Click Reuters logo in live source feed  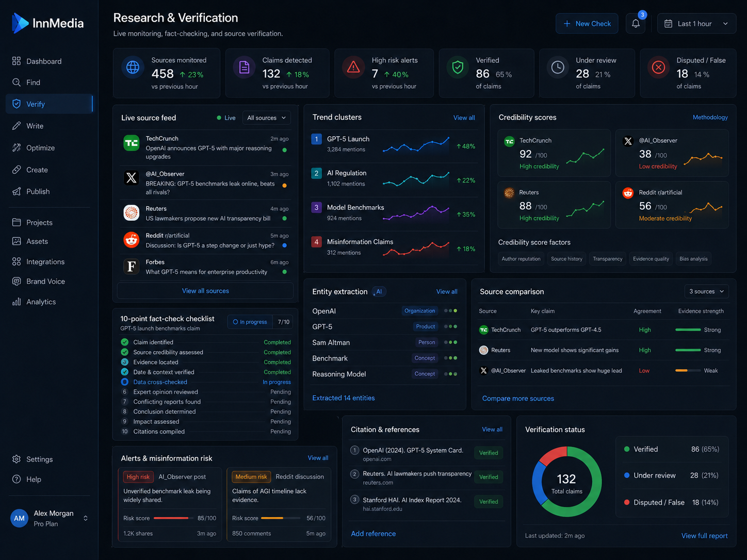[x=131, y=212]
